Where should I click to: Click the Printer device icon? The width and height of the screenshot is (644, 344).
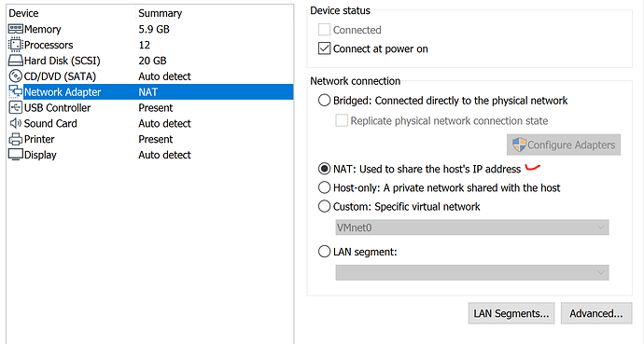coord(16,140)
